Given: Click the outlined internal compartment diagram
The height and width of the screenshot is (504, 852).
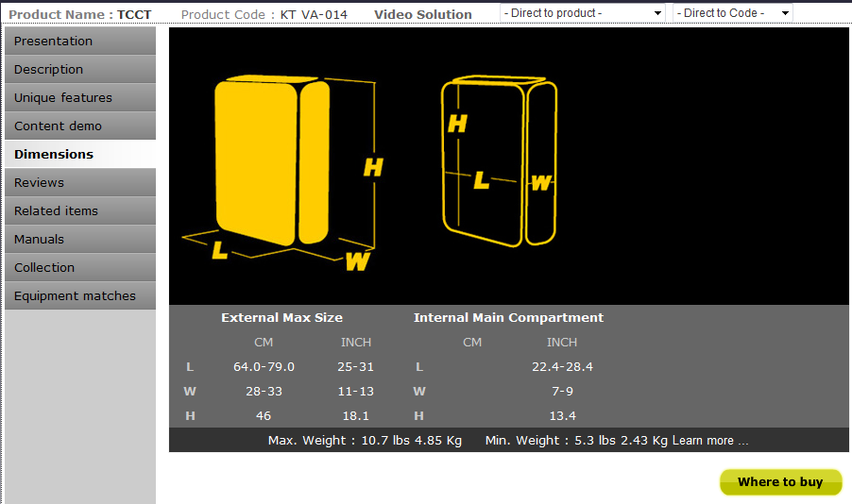Looking at the screenshot, I should click(x=499, y=162).
